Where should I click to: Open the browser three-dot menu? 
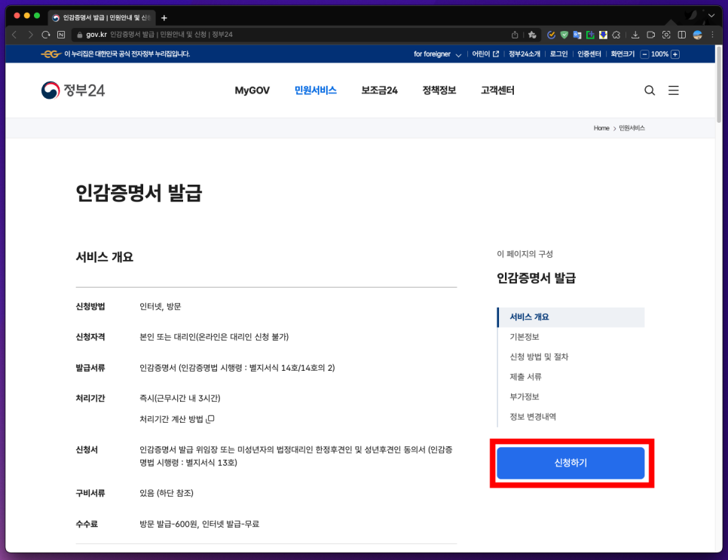tap(713, 35)
